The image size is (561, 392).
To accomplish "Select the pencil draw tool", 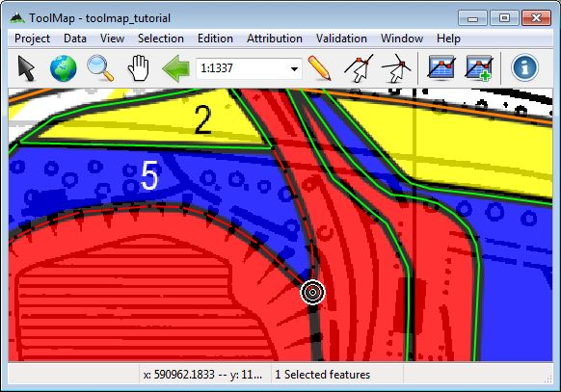I will 319,67.
